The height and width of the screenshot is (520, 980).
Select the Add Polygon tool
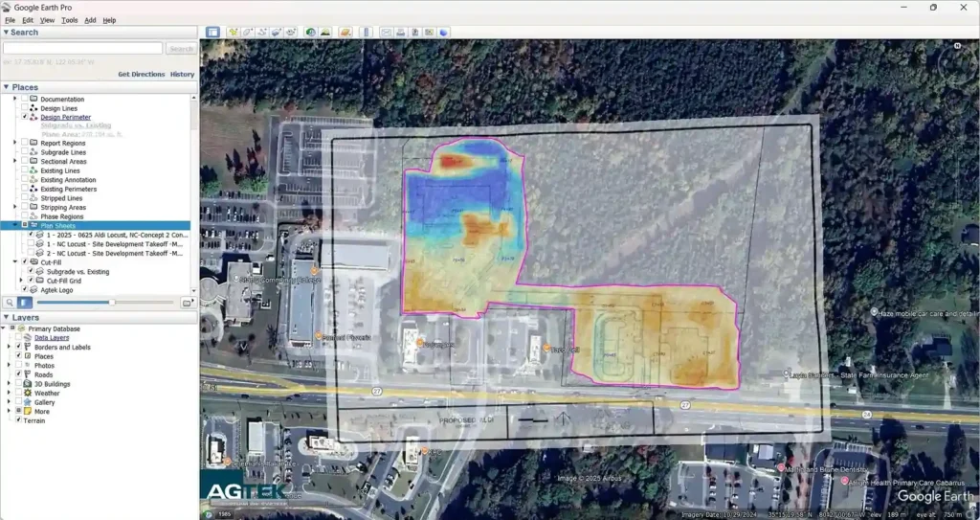(x=247, y=32)
